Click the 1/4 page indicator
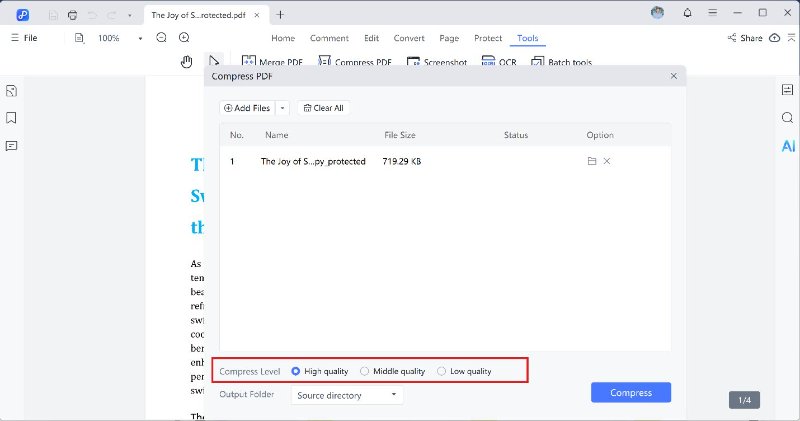This screenshot has width=800, height=421. (744, 400)
